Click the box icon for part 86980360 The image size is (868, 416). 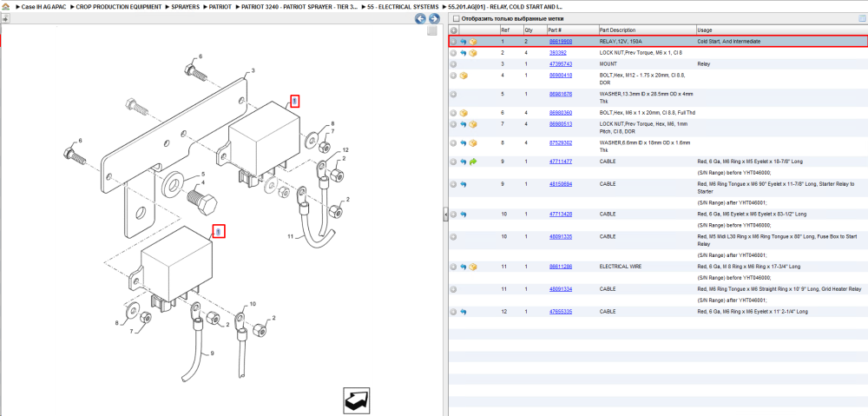pyautogui.click(x=464, y=113)
